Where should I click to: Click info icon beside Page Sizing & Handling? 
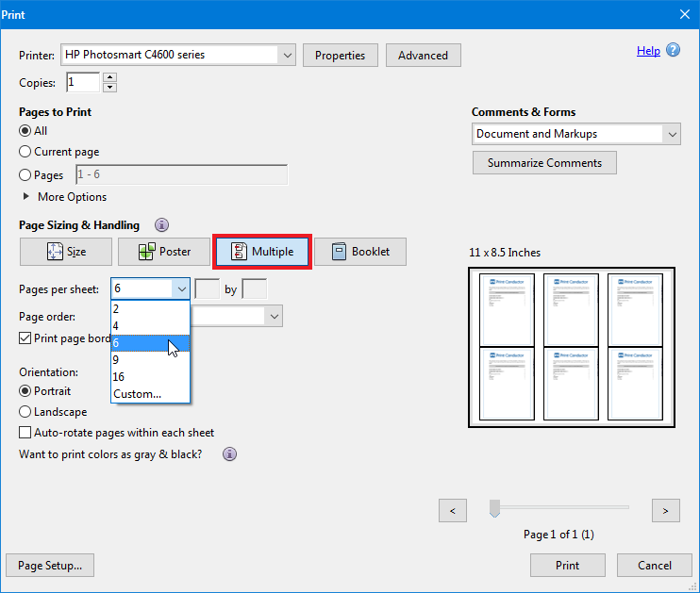(x=161, y=225)
